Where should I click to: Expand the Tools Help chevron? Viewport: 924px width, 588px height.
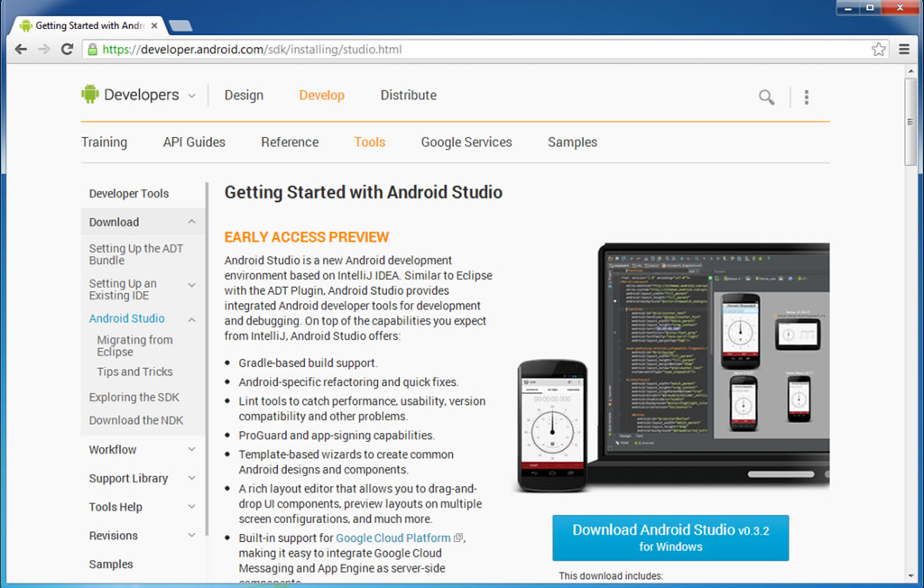[191, 506]
